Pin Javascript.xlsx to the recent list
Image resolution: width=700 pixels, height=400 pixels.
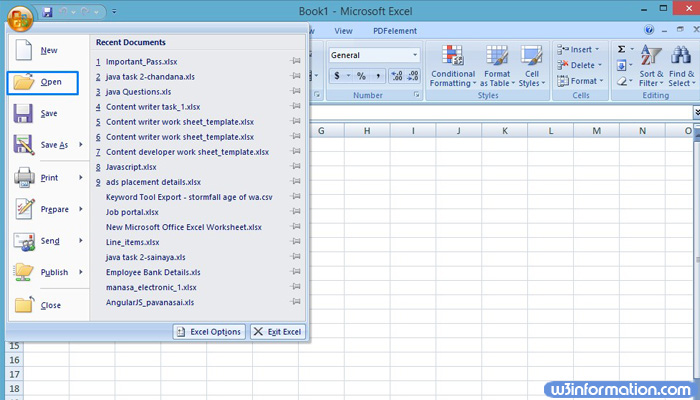(295, 166)
